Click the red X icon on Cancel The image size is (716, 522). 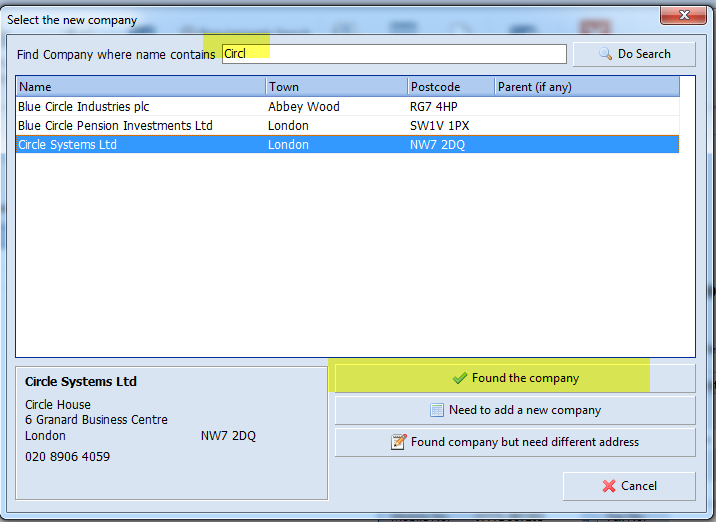pyautogui.click(x=609, y=486)
